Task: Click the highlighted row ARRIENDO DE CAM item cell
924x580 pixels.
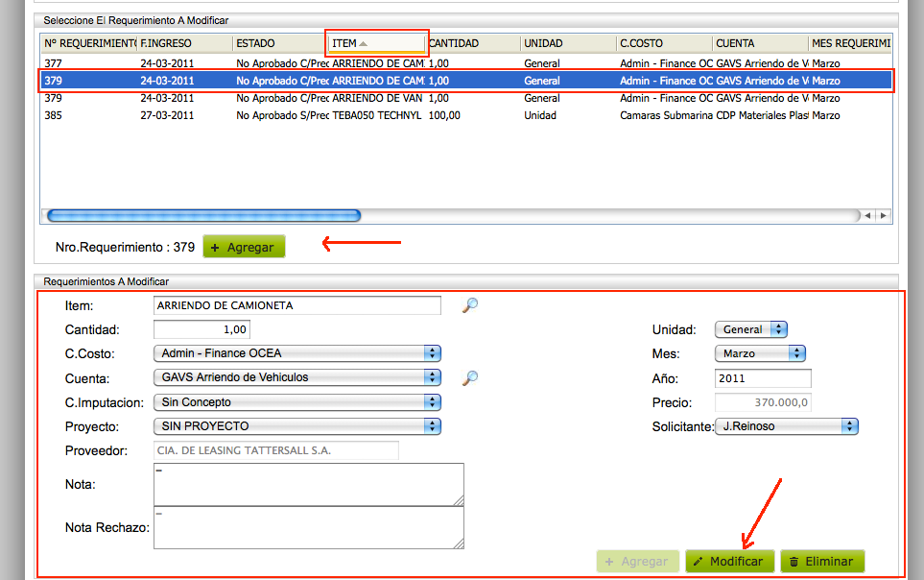Action: (378, 81)
